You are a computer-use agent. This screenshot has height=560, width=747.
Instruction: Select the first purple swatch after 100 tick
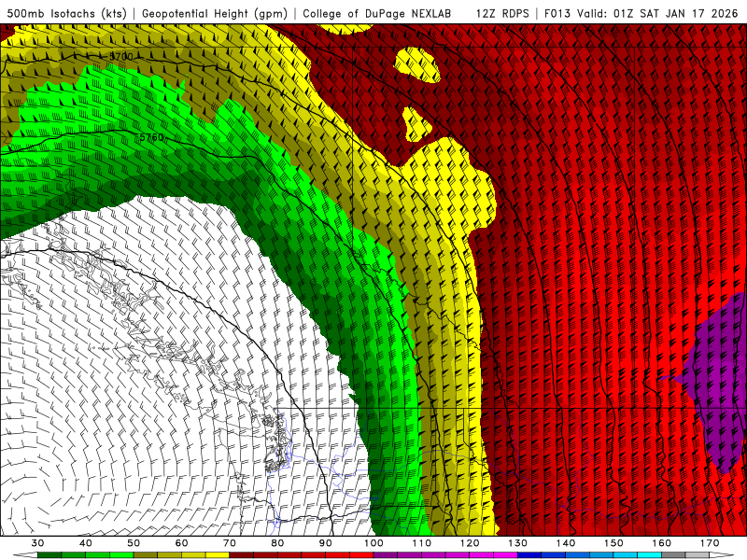point(386,555)
